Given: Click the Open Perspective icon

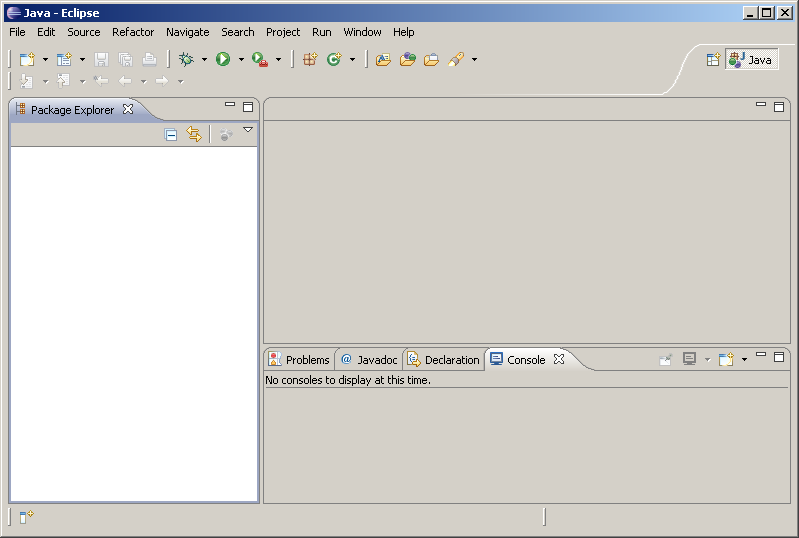Looking at the screenshot, I should tap(713, 60).
